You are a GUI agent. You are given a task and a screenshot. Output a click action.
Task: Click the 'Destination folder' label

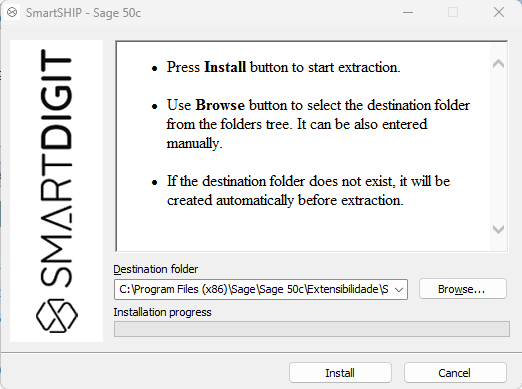(x=156, y=269)
